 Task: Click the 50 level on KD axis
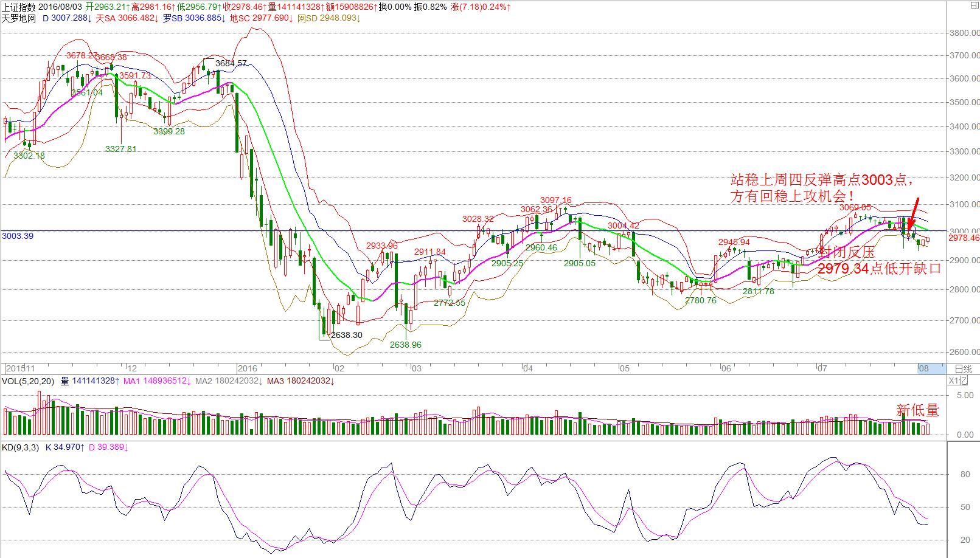pos(965,507)
